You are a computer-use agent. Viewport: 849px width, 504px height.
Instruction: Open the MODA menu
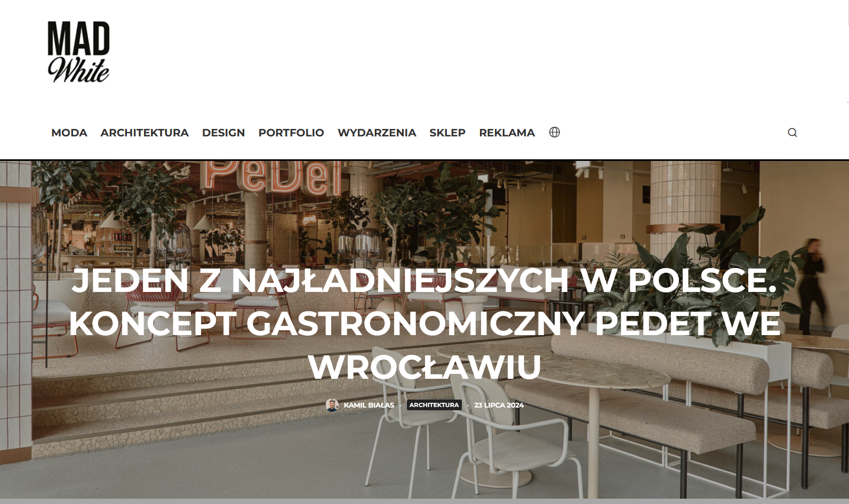point(69,133)
